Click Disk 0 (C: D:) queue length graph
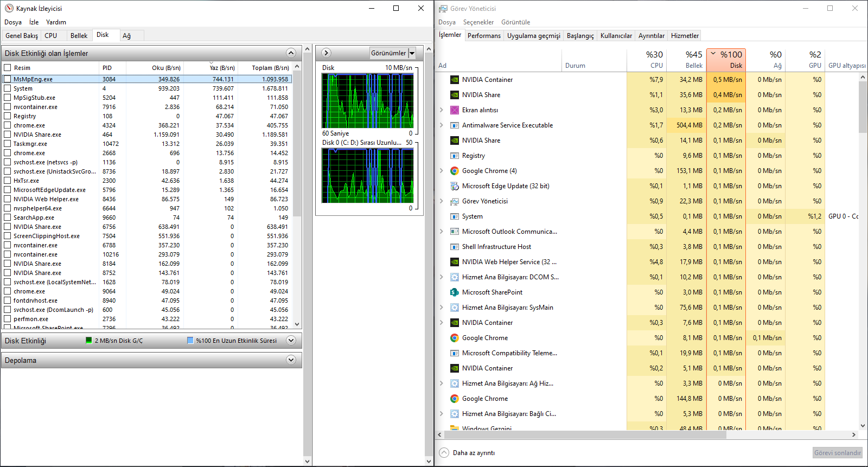The image size is (868, 467). tap(368, 176)
